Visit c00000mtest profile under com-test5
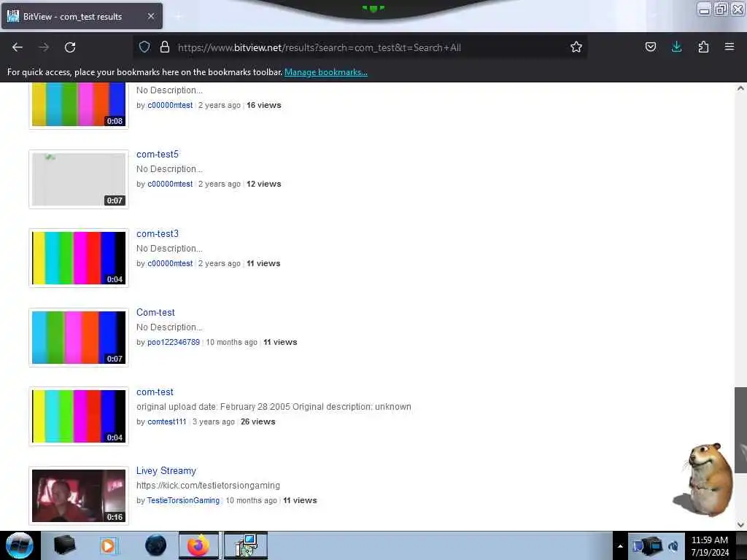747x560 pixels. point(170,184)
